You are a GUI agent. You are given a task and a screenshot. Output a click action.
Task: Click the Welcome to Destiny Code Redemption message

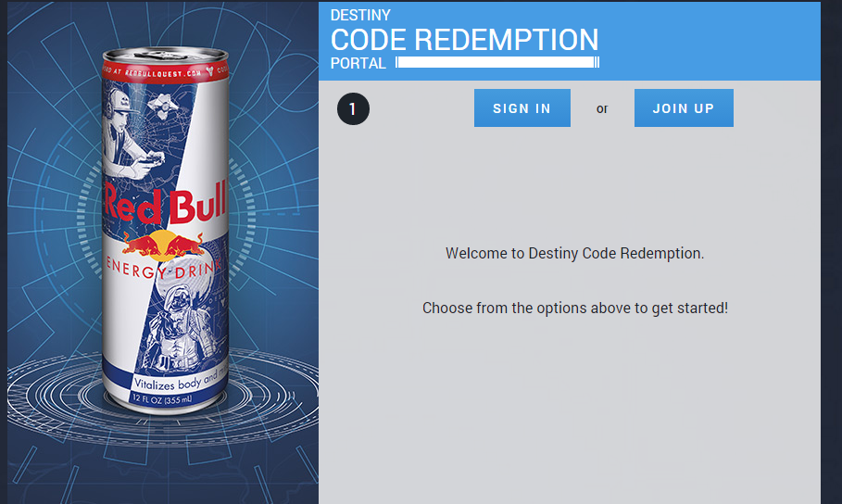pos(574,253)
